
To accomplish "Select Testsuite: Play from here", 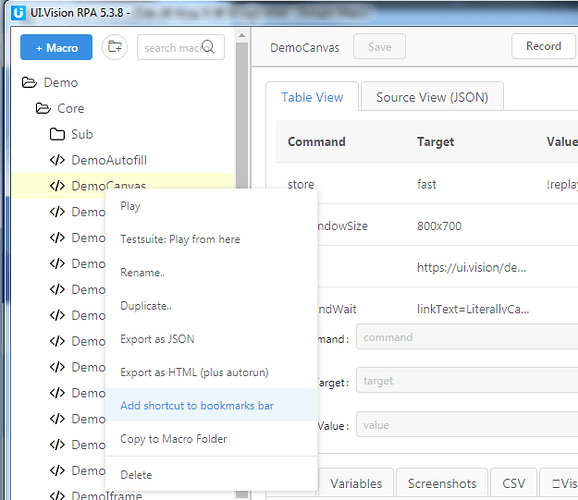I will click(211, 239).
